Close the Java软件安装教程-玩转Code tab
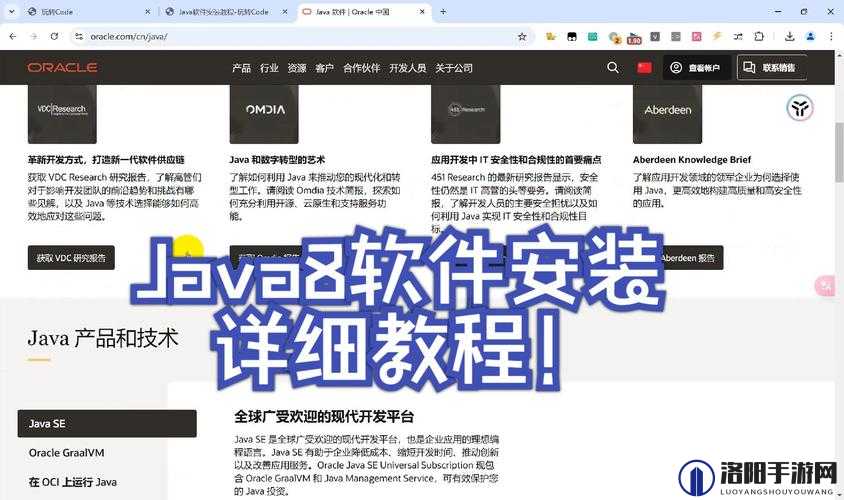Viewport: 844px width, 500px height. (x=285, y=11)
